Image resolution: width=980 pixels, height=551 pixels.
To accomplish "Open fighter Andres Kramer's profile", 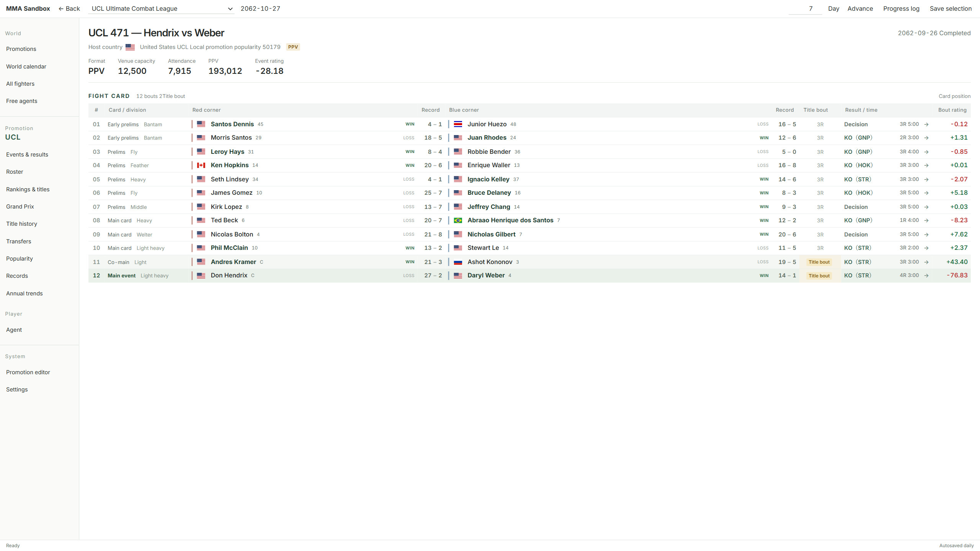I will [x=234, y=262].
